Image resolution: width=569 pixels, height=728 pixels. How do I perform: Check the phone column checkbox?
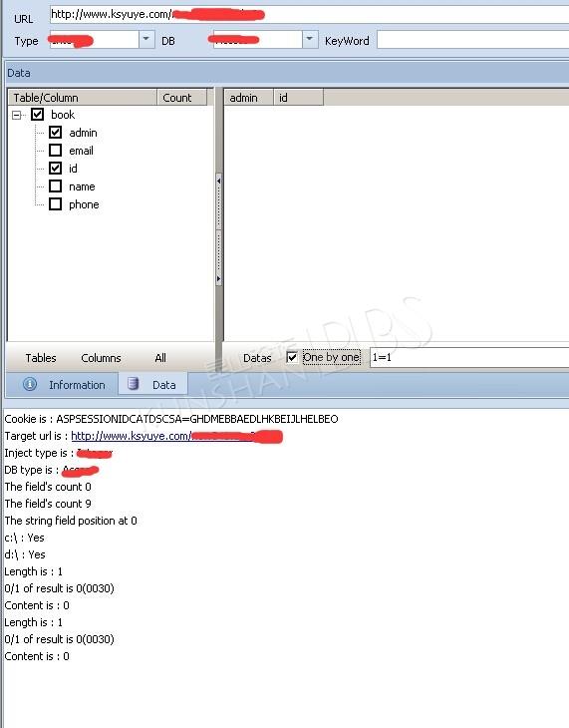click(x=55, y=204)
